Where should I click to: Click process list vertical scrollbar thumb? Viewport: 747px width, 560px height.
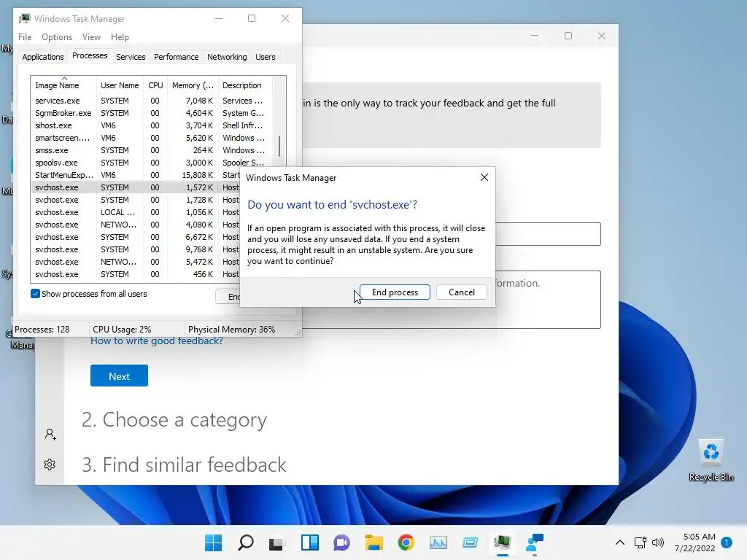pos(279,146)
